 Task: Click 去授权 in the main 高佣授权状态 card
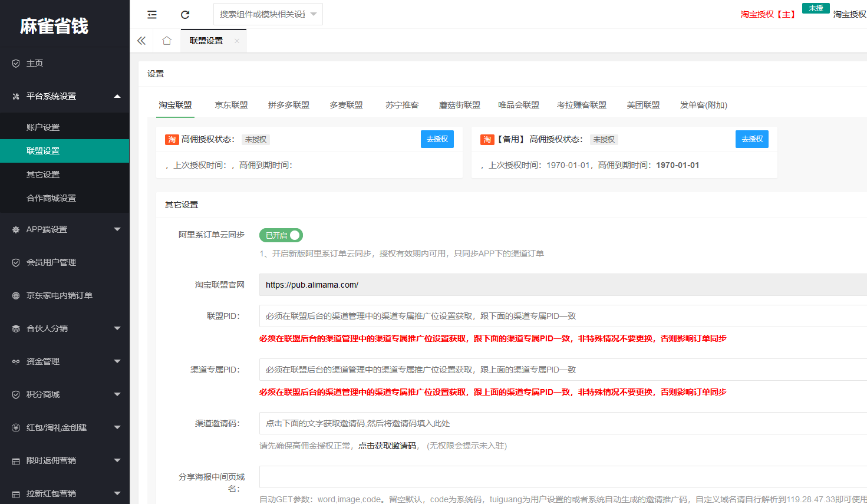coord(437,139)
